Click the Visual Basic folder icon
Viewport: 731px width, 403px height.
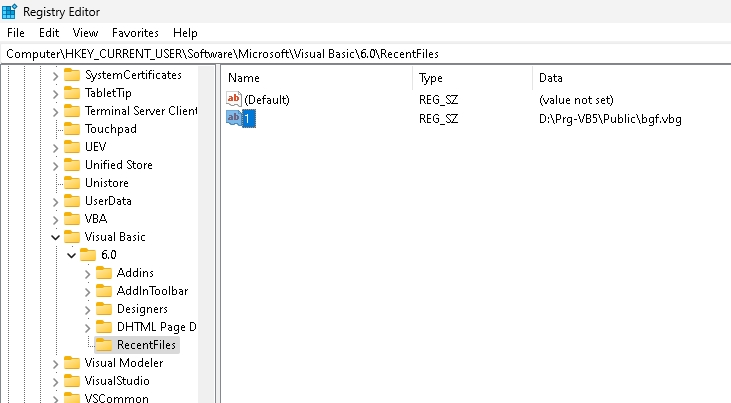click(72, 237)
